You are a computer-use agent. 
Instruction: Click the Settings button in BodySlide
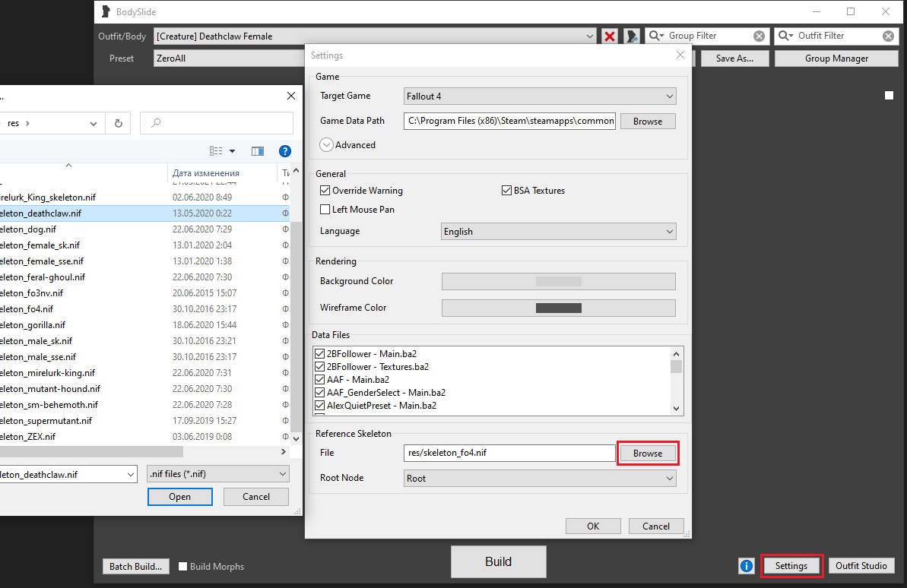coord(791,566)
